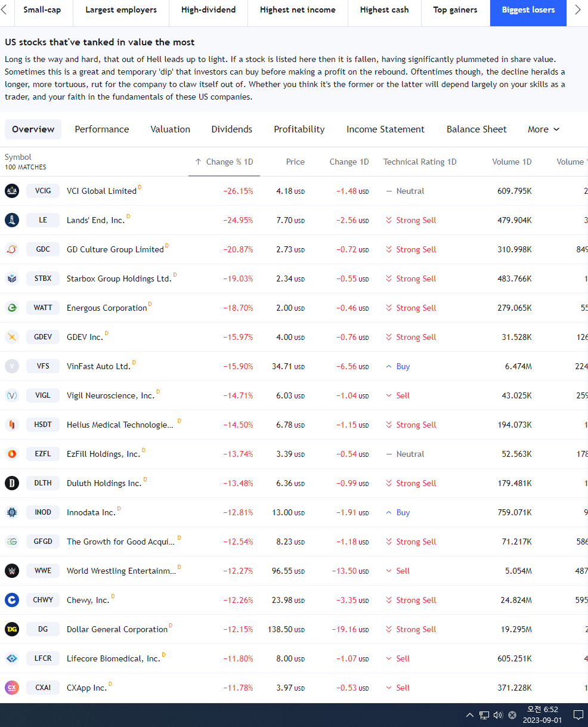The image size is (588, 727).
Task: Click the Lifecore Biomedical logo icon
Action: (x=12, y=658)
